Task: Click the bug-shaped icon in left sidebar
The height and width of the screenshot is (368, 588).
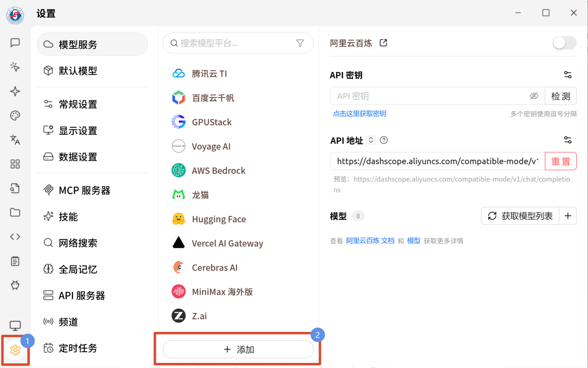Action: pyautogui.click(x=15, y=285)
